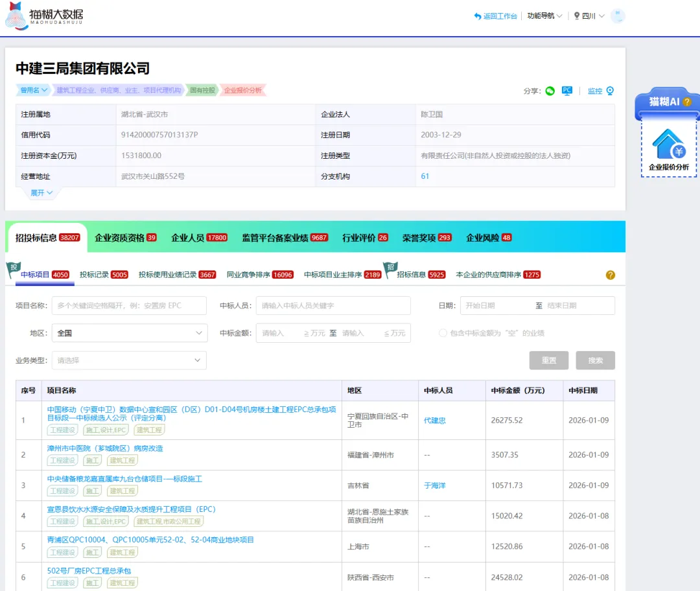This screenshot has height=591, width=700.
Task: Share via the green WeChat icon
Action: (550, 91)
